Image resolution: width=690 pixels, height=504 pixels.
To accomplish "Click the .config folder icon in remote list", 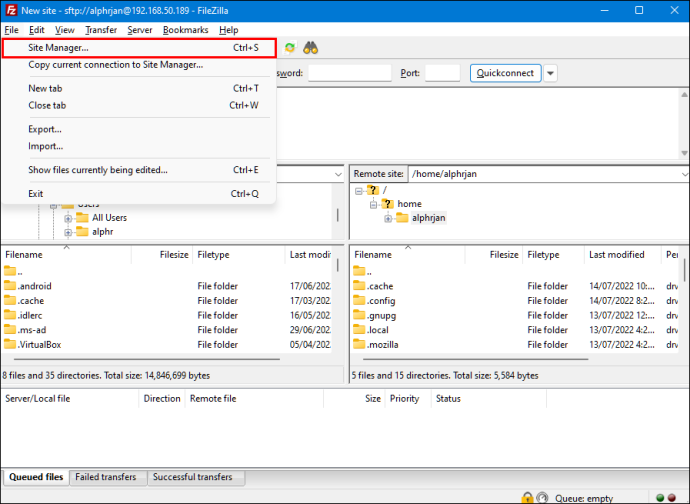I will [359, 300].
